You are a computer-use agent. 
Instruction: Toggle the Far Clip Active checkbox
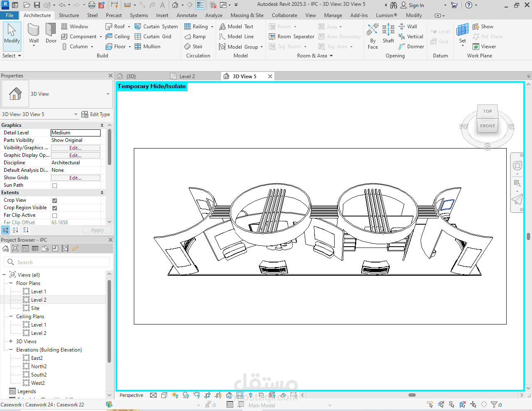tap(54, 215)
